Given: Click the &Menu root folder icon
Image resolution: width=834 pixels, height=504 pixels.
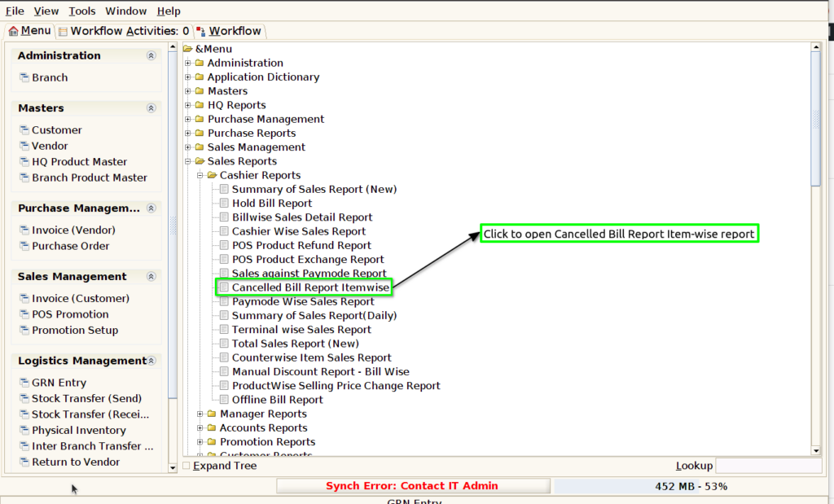Looking at the screenshot, I should [188, 48].
